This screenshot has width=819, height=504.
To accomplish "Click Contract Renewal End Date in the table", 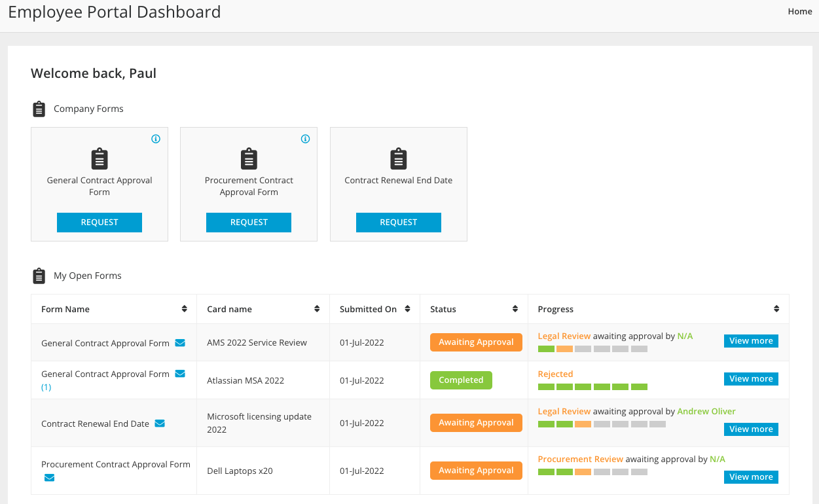I will (95, 423).
